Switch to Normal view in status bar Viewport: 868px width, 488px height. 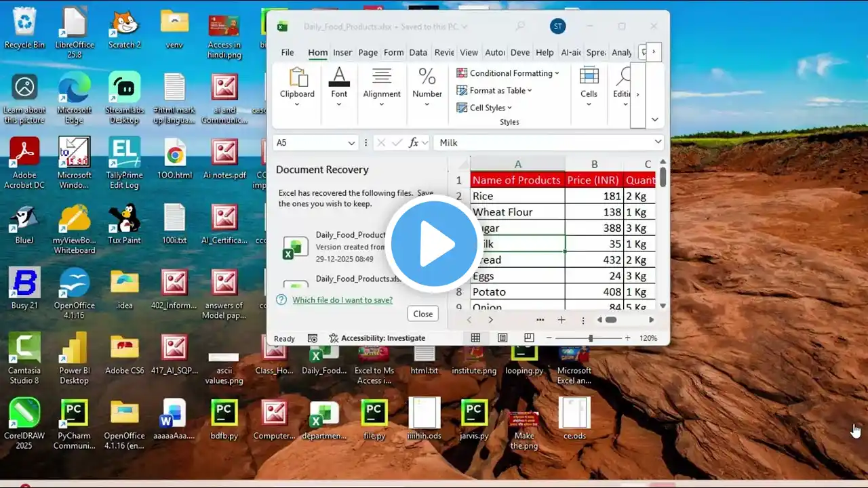tap(476, 338)
